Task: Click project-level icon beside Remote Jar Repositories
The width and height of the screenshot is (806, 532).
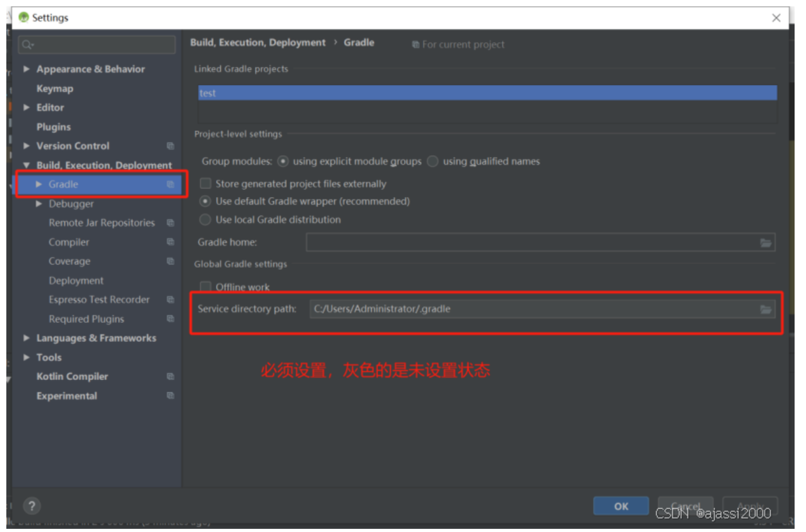Action: [x=170, y=223]
